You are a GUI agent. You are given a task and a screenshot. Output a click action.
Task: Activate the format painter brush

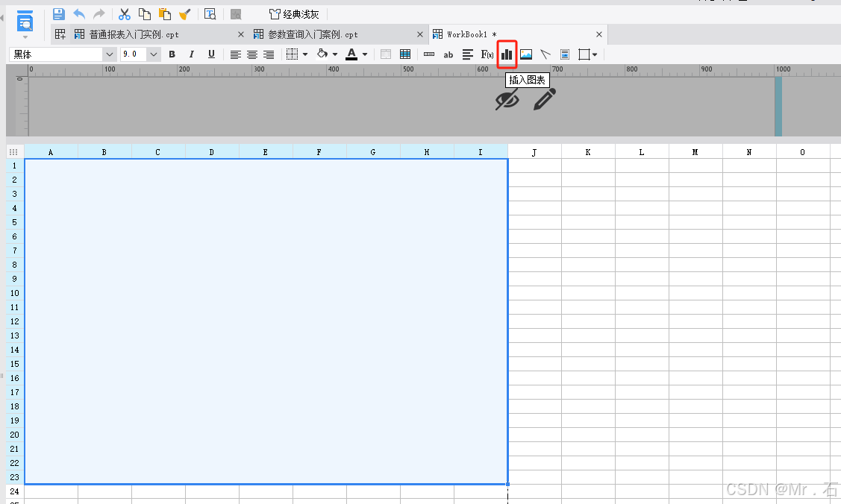coord(185,14)
